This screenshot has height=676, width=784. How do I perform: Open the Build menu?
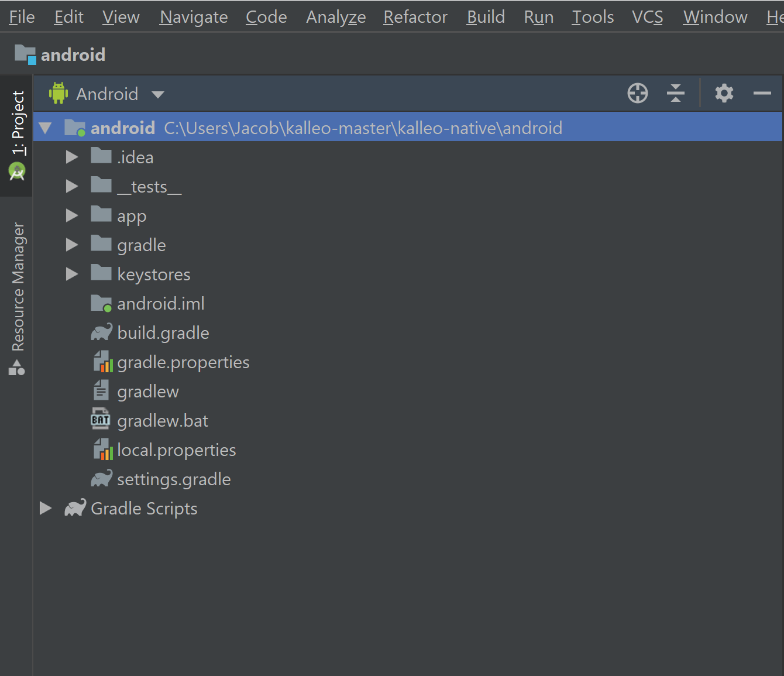click(486, 17)
